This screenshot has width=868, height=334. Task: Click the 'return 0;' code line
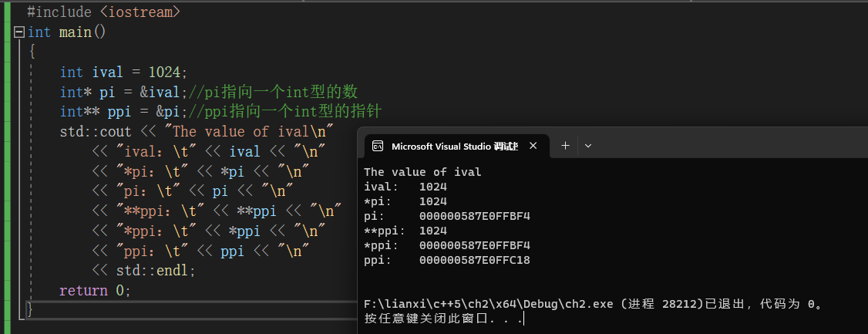(96, 290)
